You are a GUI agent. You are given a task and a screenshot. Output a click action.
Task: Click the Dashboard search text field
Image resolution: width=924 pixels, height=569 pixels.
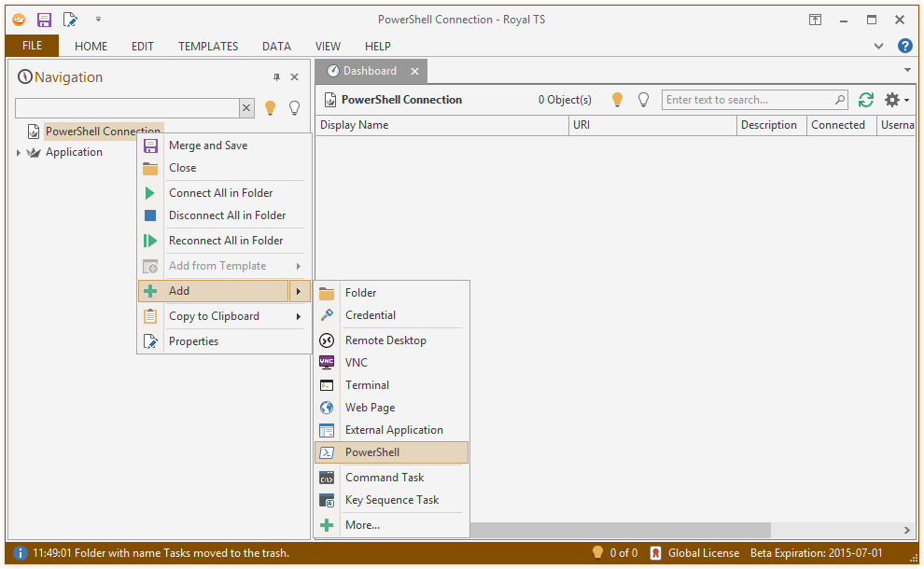(x=747, y=100)
